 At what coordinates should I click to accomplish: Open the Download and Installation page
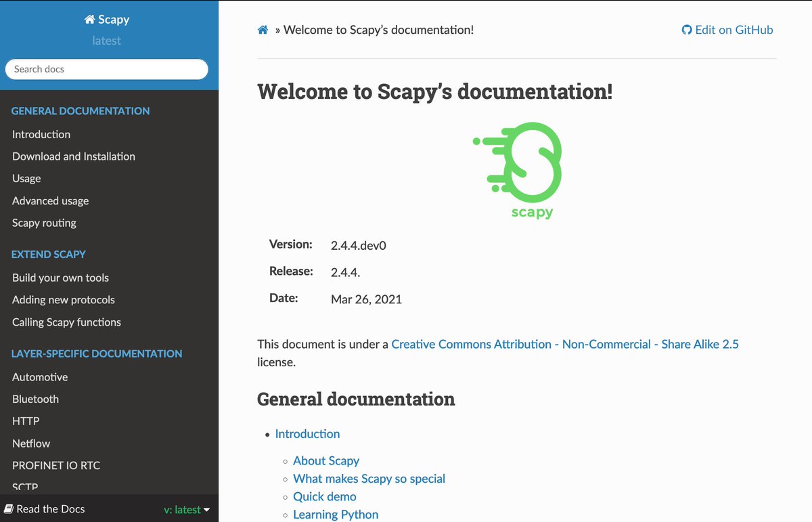pyautogui.click(x=73, y=156)
